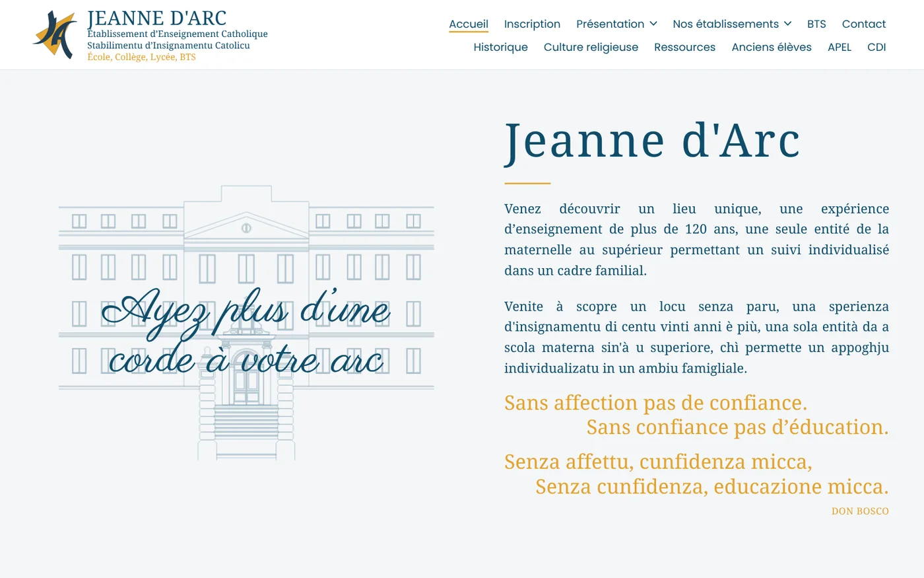This screenshot has width=924, height=578.
Task: Click the 'Senza affettu, cunfidenza micca,' line
Action: coord(658,461)
